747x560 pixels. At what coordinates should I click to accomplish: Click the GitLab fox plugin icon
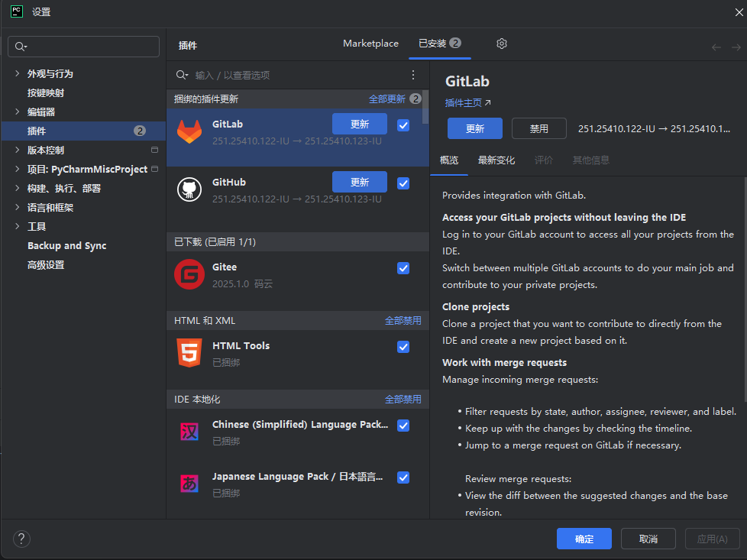tap(189, 131)
